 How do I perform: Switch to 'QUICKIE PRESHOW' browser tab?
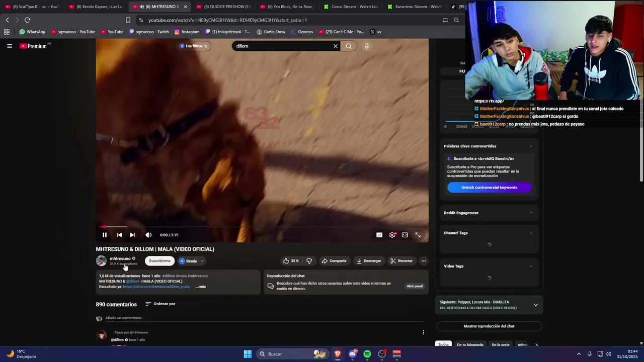(223, 7)
